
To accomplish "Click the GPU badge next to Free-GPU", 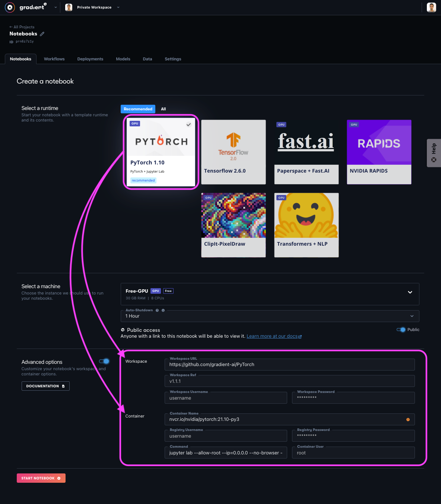I will pyautogui.click(x=156, y=291).
